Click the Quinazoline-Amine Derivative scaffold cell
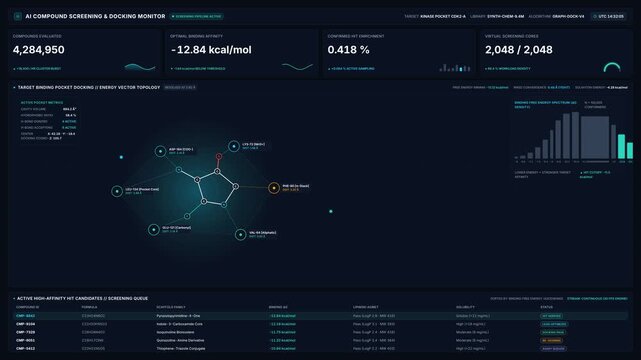 click(180, 340)
